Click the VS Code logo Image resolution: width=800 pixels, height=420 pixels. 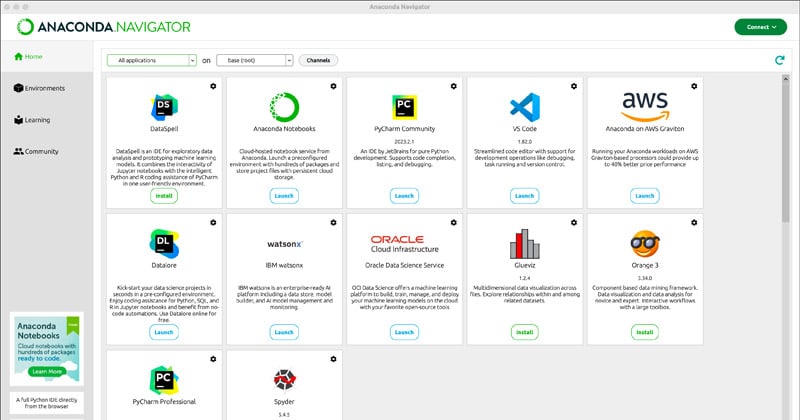click(x=524, y=107)
